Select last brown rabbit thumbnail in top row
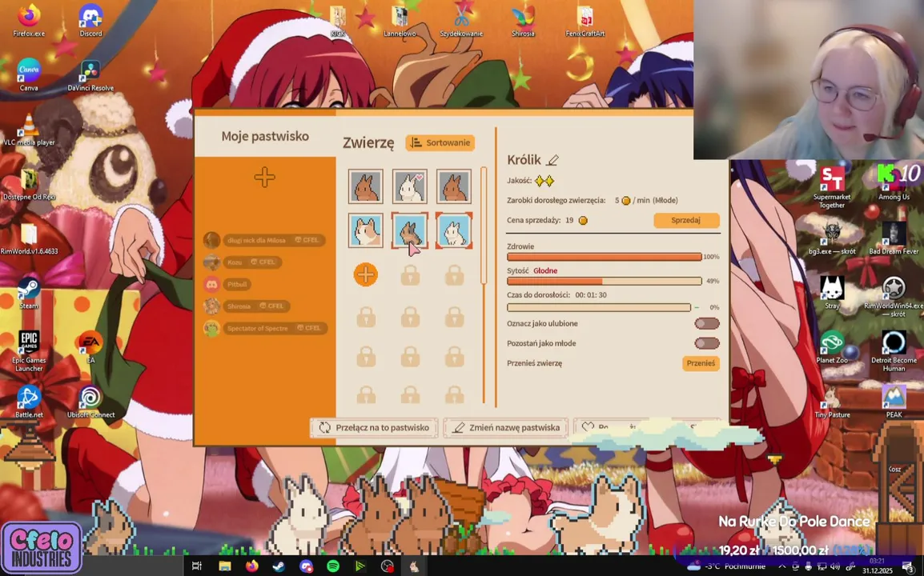 point(454,186)
